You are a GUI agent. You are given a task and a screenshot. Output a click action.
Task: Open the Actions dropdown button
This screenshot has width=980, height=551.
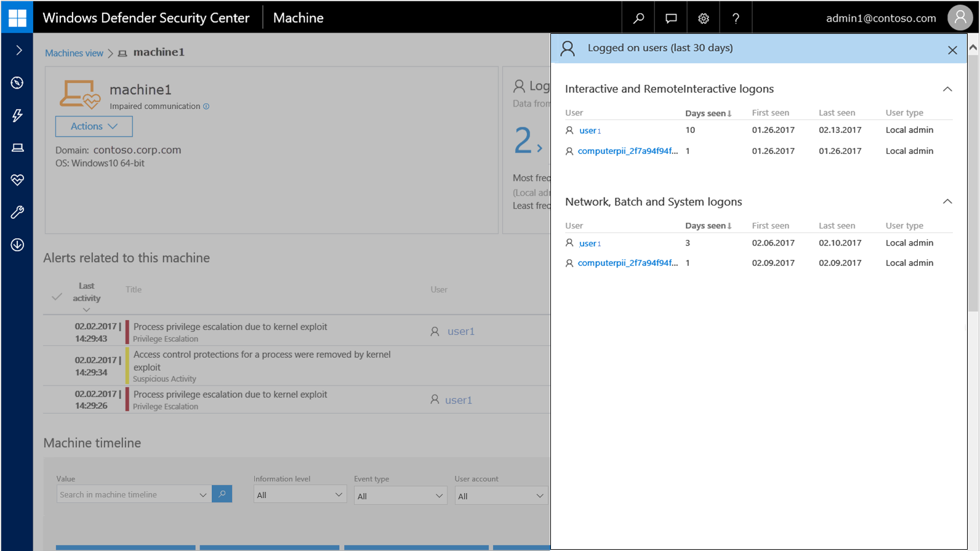tap(94, 126)
